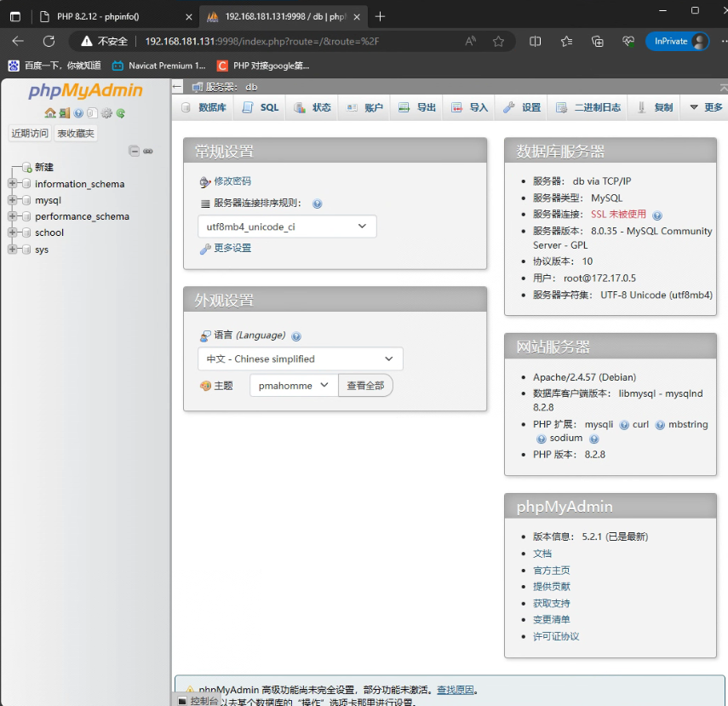Open the pmahomme theme dropdown
728x706 pixels.
[x=294, y=386]
